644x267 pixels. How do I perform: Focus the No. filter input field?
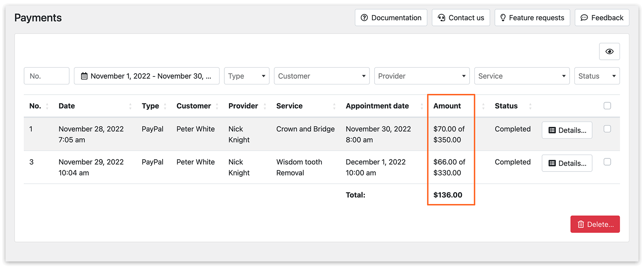coord(47,76)
